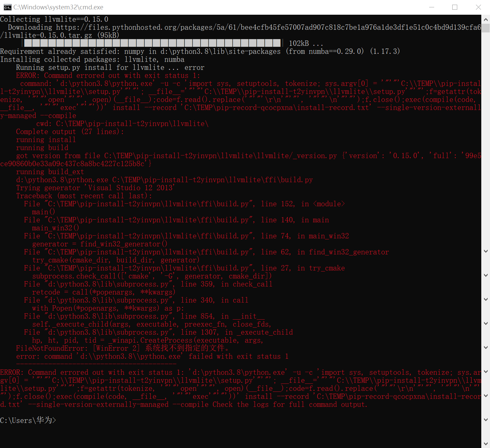Minimize the cmd.exe window
Screen dimensions: 490x448
[432, 7]
